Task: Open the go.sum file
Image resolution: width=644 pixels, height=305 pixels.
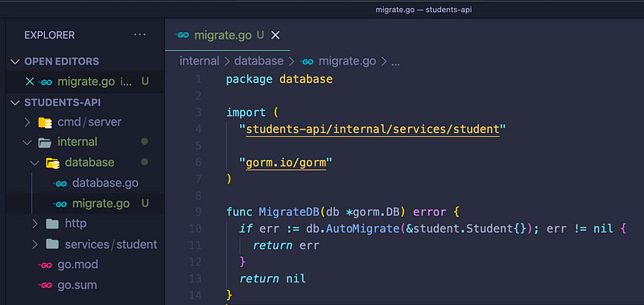Action: (x=77, y=285)
